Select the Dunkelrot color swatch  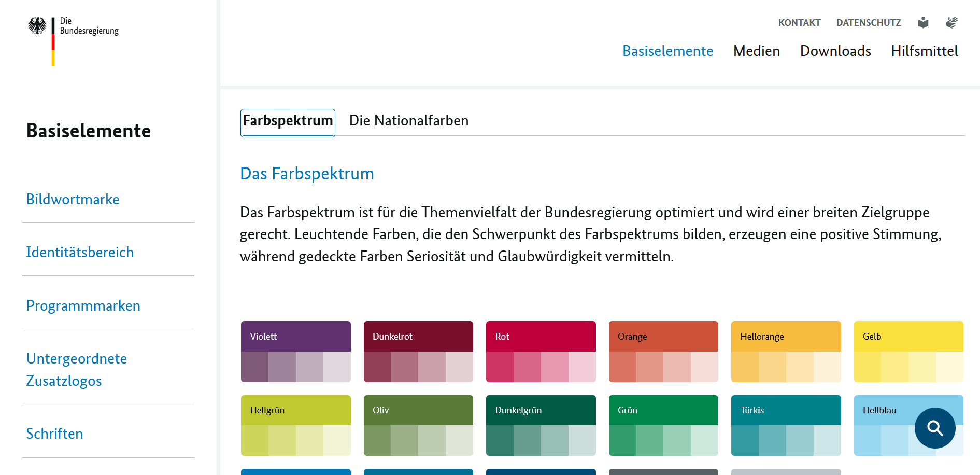click(x=418, y=352)
